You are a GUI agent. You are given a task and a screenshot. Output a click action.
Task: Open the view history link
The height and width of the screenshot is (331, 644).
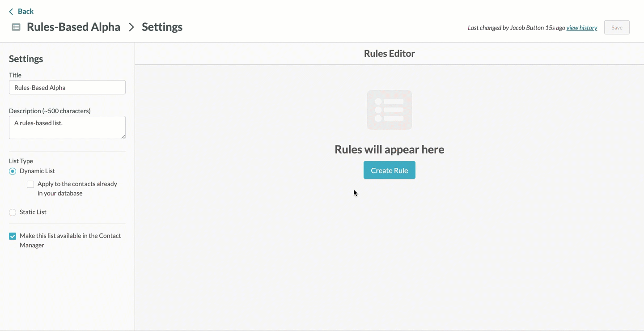(x=581, y=27)
